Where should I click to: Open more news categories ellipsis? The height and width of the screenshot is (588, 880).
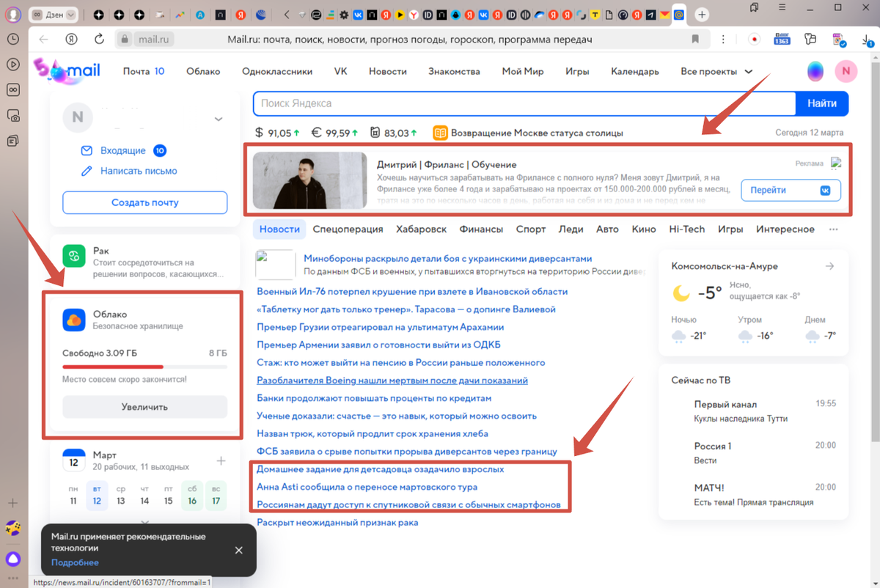tap(833, 229)
